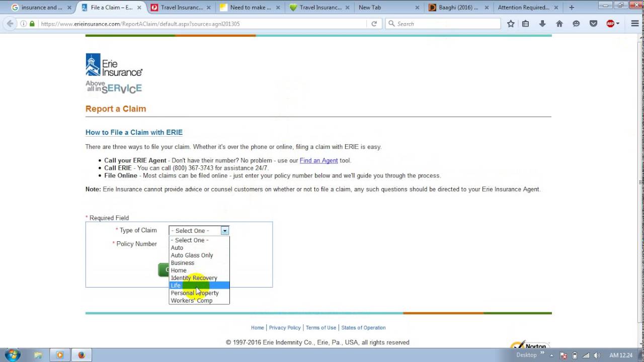
Task: Open the Find an Agent link
Action: 318,160
